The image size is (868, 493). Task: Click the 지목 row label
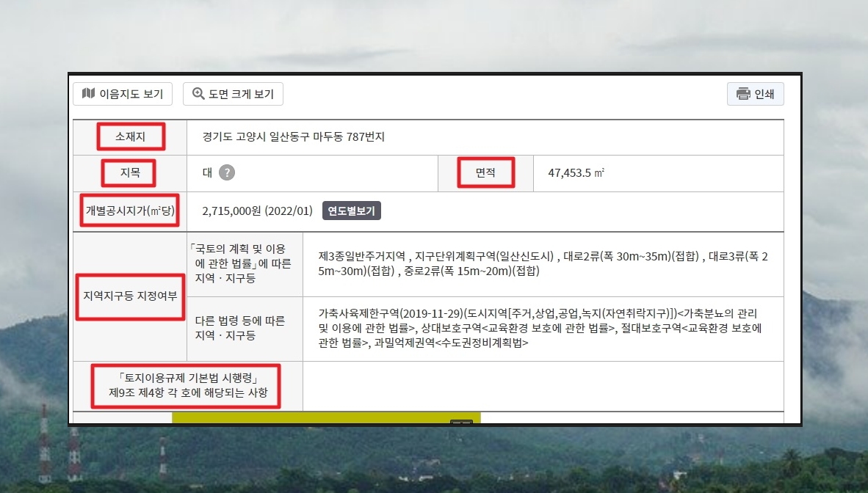coord(129,172)
